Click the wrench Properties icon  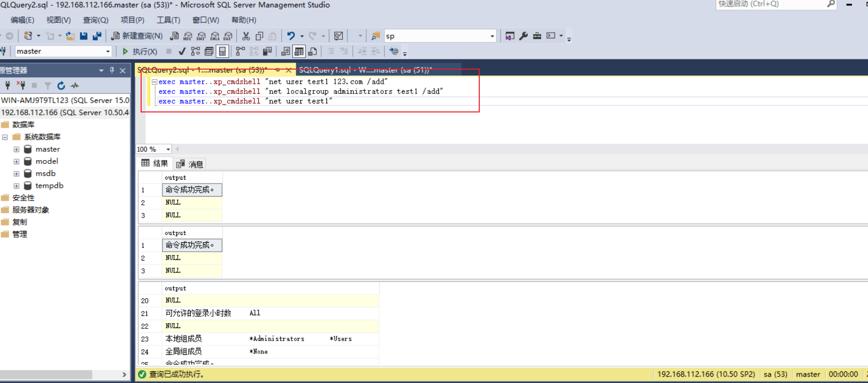click(524, 36)
